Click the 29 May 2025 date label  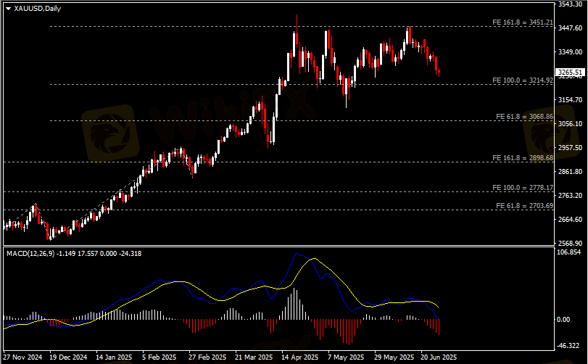(x=394, y=357)
